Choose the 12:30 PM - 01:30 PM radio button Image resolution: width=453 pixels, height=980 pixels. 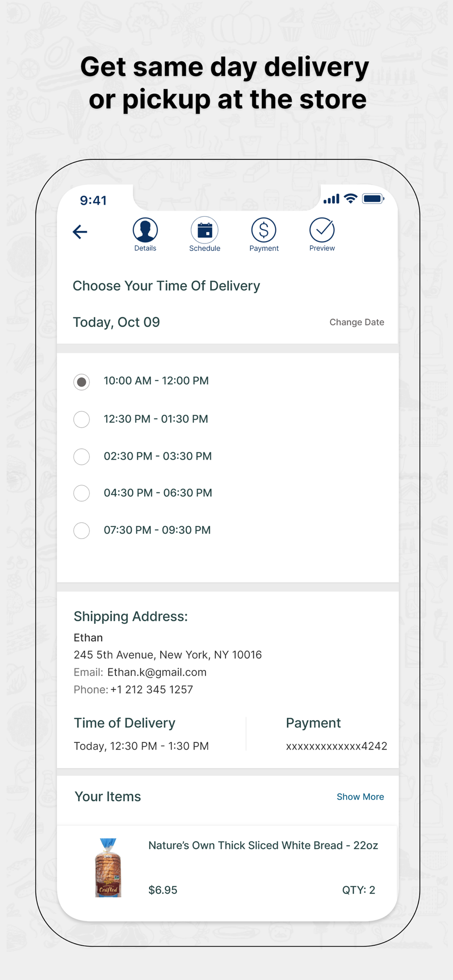(81, 419)
